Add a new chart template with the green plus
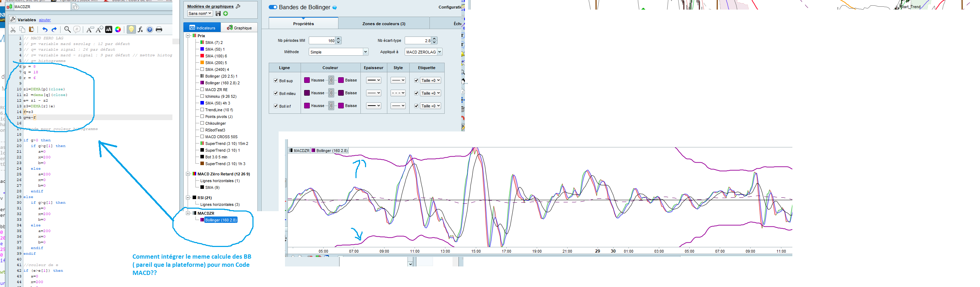Viewport: 980px width, 287px height. pyautogui.click(x=226, y=14)
